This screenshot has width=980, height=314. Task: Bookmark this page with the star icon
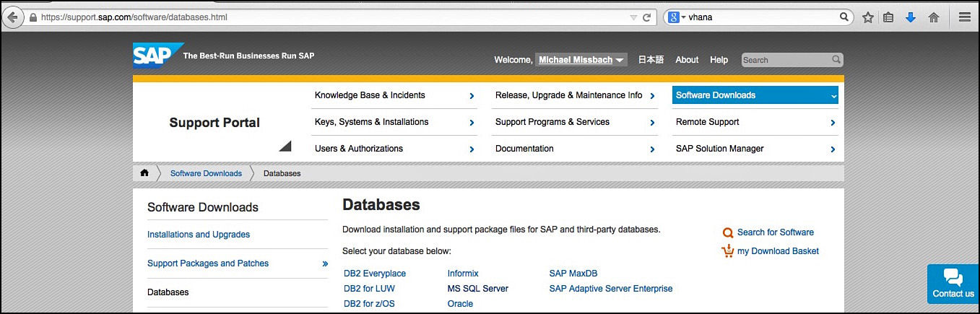pyautogui.click(x=867, y=17)
